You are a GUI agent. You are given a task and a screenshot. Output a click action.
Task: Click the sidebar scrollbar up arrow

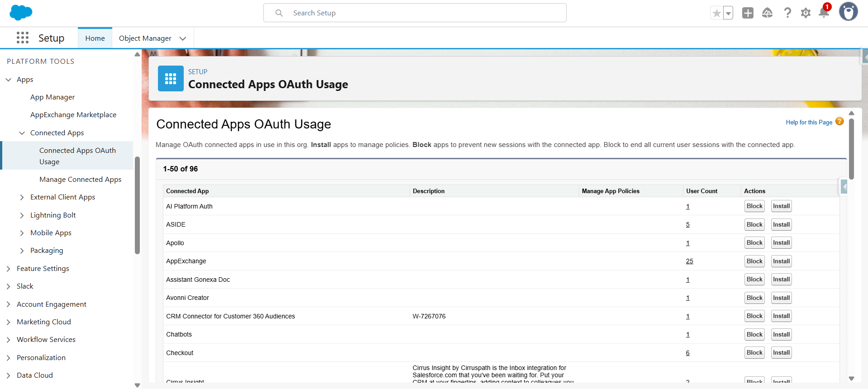pos(137,54)
